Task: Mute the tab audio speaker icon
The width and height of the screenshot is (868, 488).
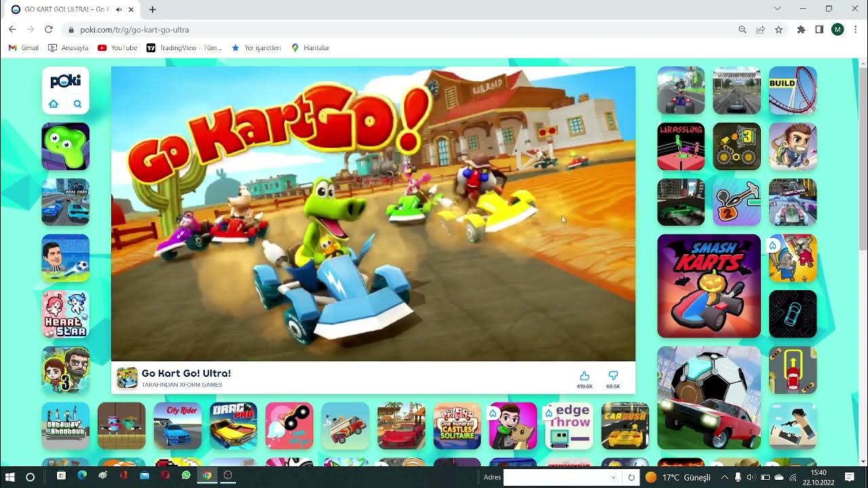Action: tap(119, 9)
